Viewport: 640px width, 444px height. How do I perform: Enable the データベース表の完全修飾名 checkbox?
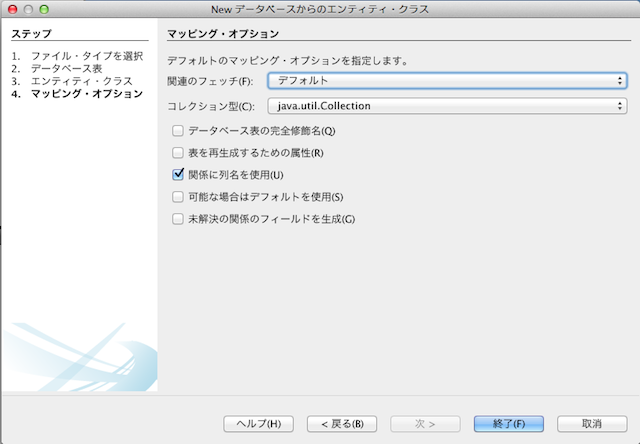[x=179, y=131]
